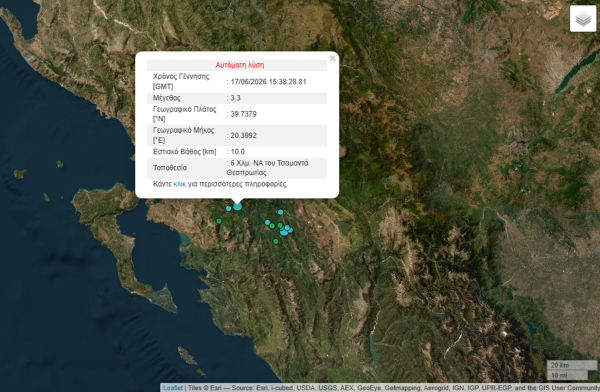Click the 10 mi scale bar
Image resolution: width=600 pixels, height=392 pixels.
click(567, 375)
